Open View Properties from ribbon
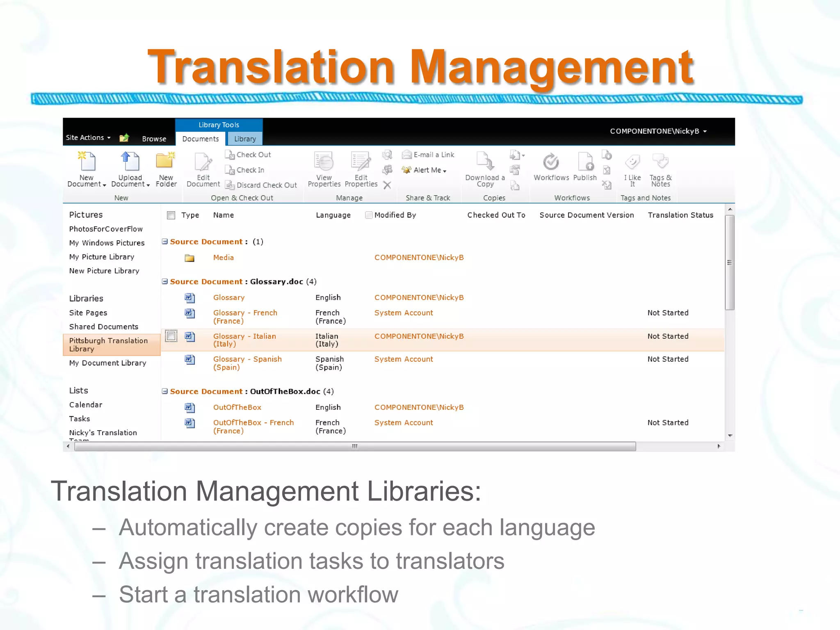This screenshot has height=630, width=840. point(324,169)
